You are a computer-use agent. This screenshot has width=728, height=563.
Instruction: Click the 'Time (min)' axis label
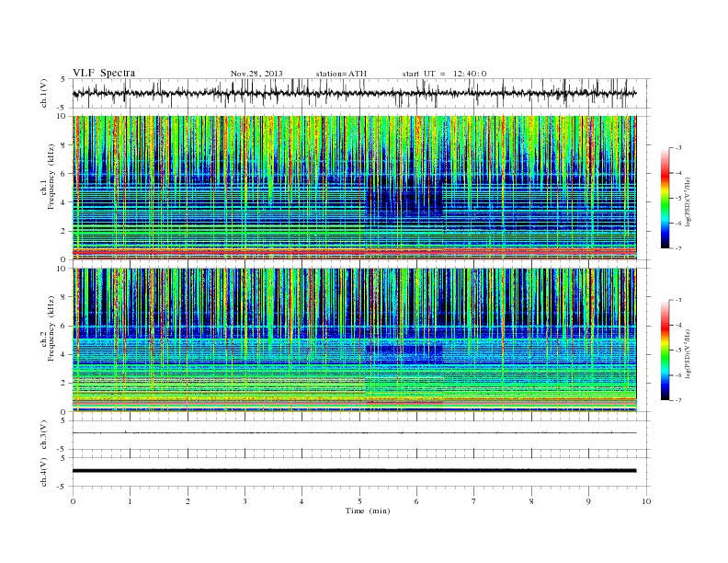tap(368, 511)
